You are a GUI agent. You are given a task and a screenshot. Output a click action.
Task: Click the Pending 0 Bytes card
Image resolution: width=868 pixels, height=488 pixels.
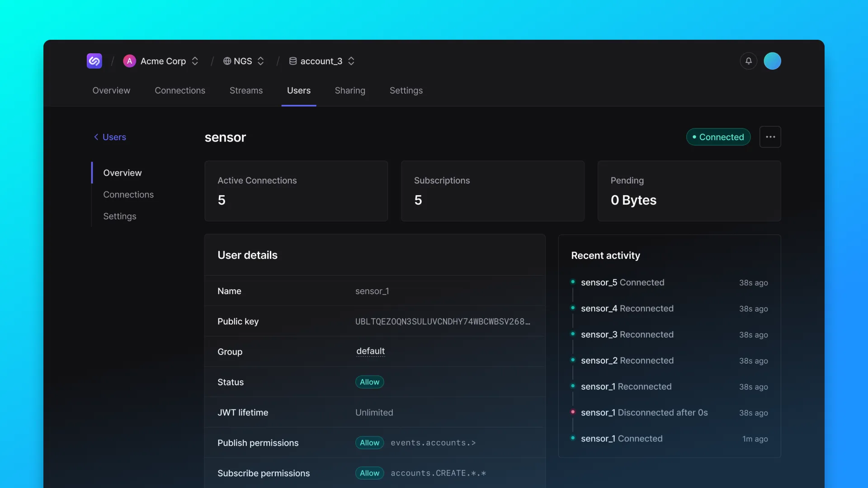click(x=689, y=191)
